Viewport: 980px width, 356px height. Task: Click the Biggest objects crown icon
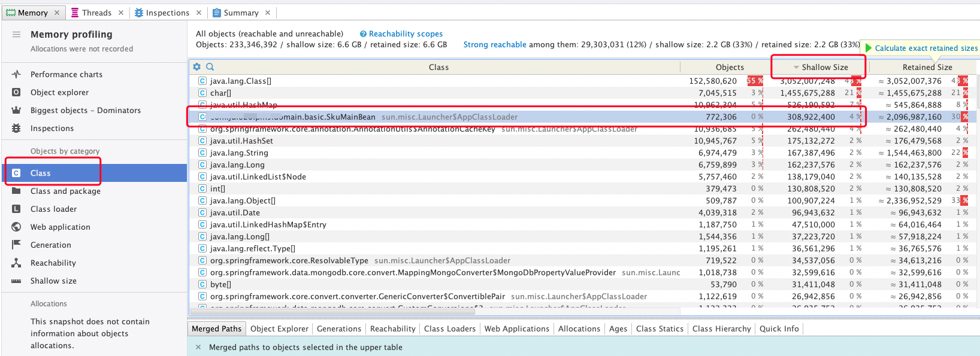click(x=16, y=110)
